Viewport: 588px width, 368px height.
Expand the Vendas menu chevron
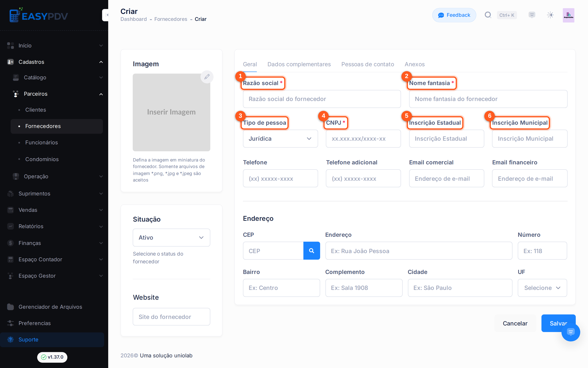pyautogui.click(x=101, y=210)
